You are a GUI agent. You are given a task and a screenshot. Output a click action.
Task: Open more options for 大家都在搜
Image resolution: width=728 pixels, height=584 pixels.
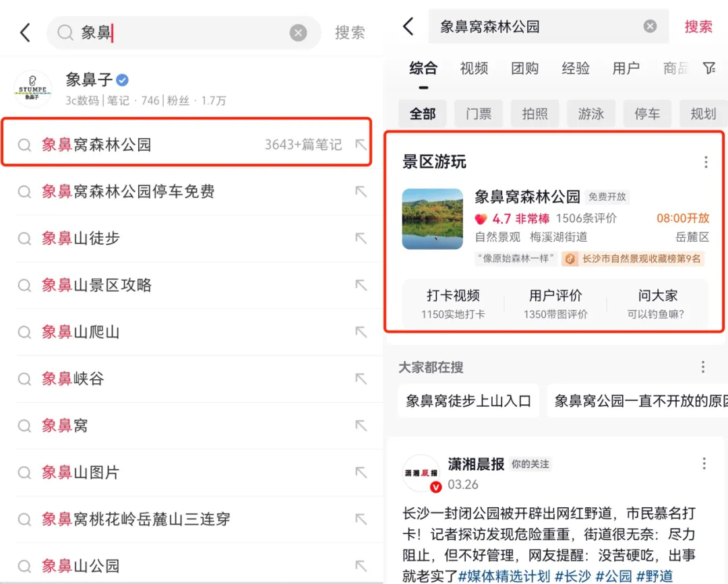tap(703, 367)
